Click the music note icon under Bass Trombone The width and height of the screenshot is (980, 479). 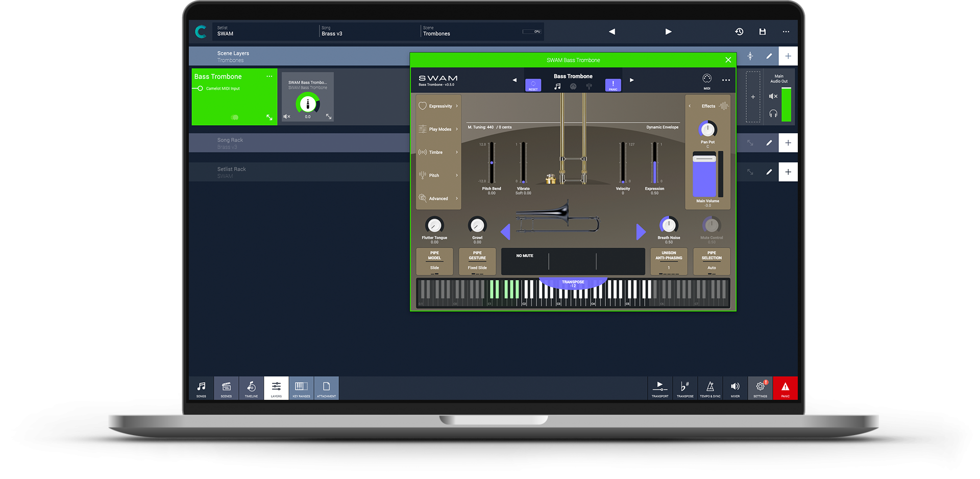(x=557, y=86)
